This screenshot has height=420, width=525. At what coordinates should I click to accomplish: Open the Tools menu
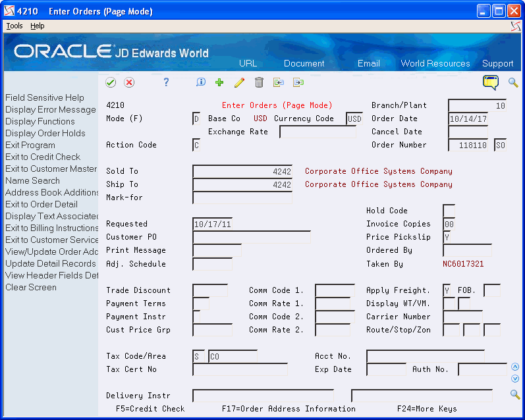(14, 26)
